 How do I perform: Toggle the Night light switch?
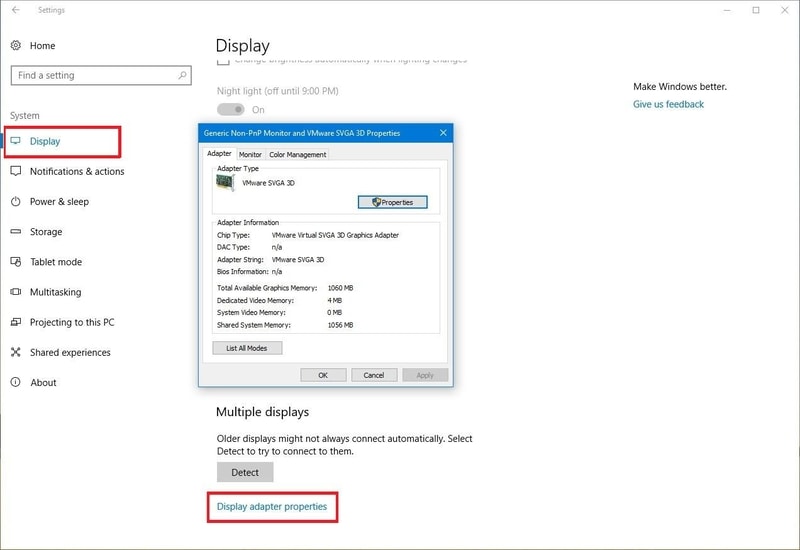point(231,109)
